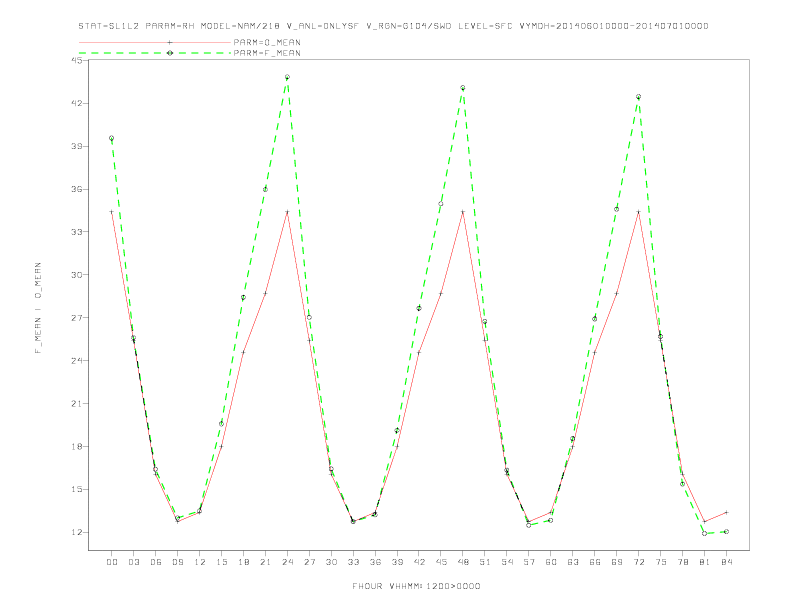The height and width of the screenshot is (612, 792).
Task: Click the horizontal axis title FHOUR VHHMM:1200>0000
Action: pyautogui.click(x=416, y=586)
